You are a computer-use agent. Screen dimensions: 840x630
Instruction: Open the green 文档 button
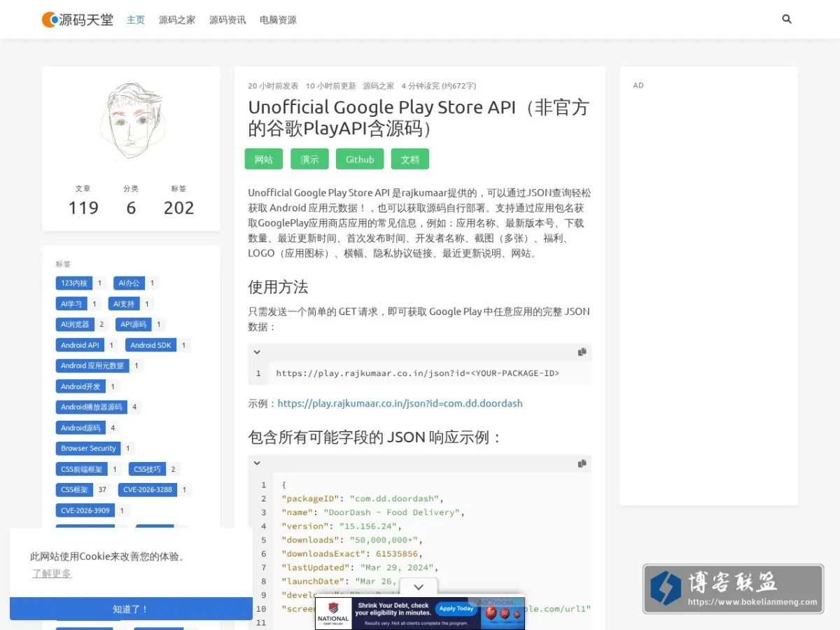click(409, 159)
